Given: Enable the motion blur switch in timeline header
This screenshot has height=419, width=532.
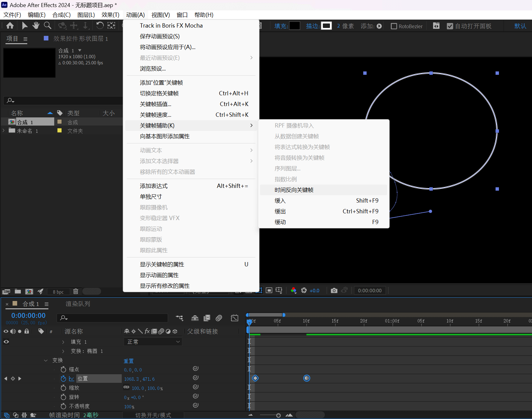Looking at the screenshot, I should (x=219, y=318).
